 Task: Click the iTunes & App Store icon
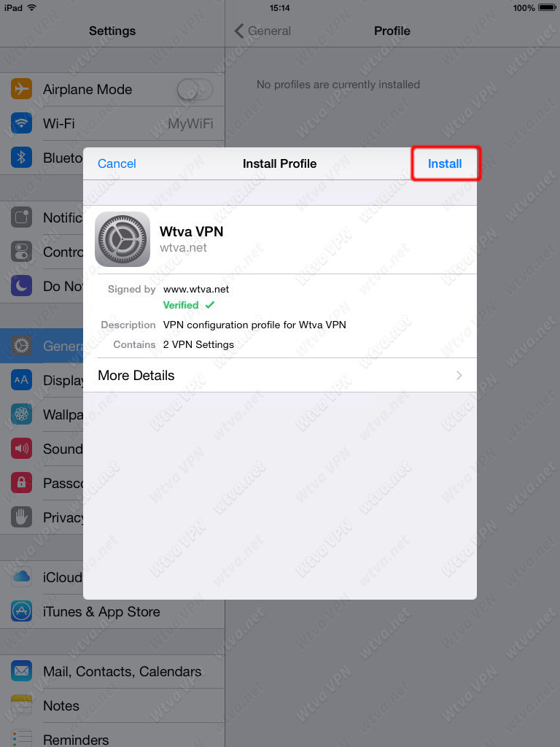[21, 611]
